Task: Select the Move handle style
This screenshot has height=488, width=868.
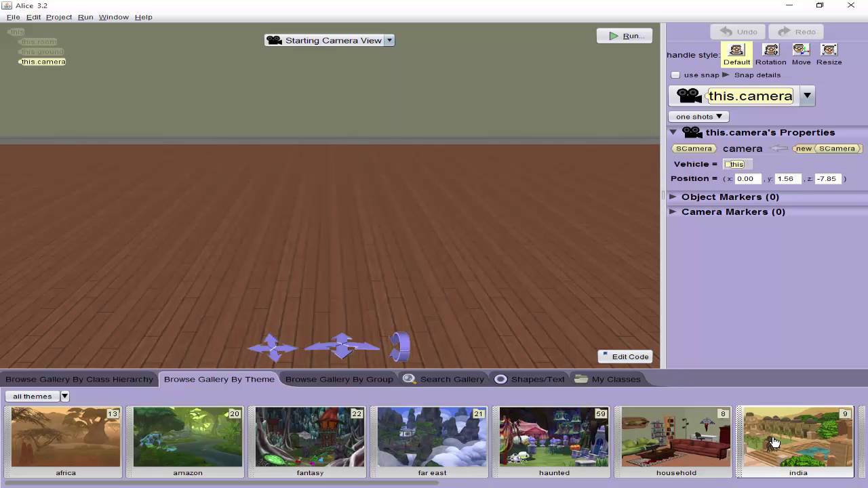Action: [x=801, y=54]
